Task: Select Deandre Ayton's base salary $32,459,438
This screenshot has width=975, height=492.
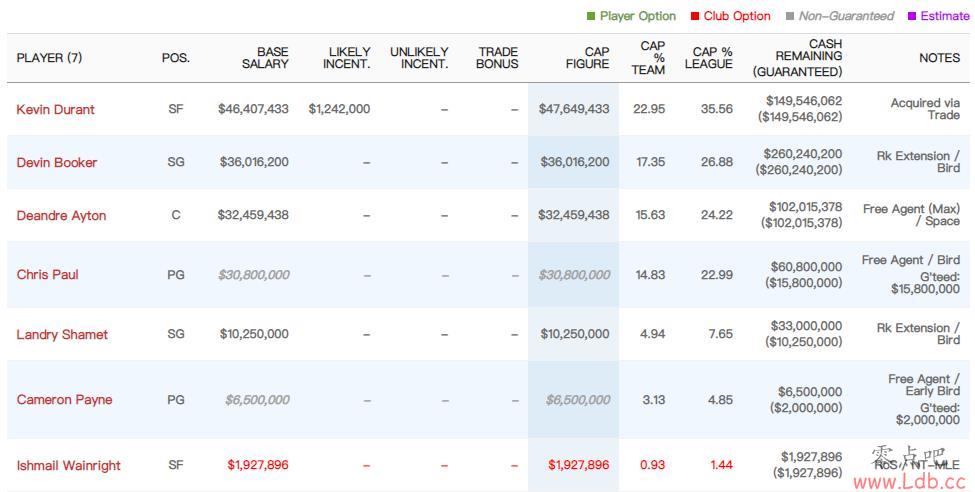Action: 253,215
